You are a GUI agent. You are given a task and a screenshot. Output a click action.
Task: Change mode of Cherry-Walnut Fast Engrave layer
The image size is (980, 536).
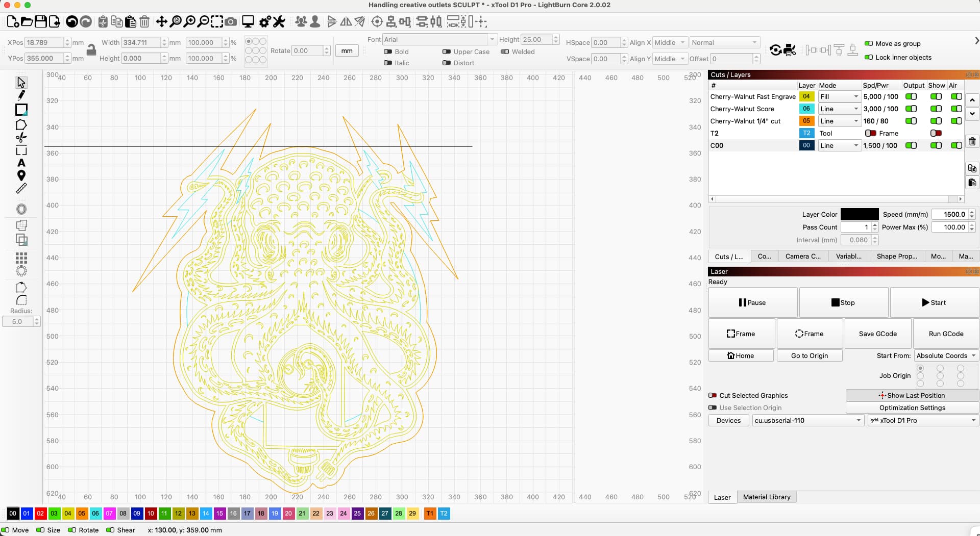pos(840,96)
